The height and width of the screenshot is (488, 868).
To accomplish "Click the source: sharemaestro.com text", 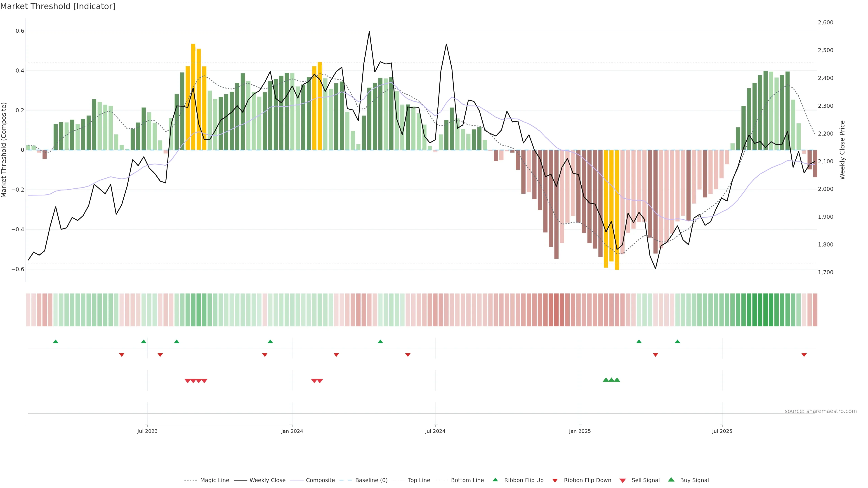I will [821, 411].
